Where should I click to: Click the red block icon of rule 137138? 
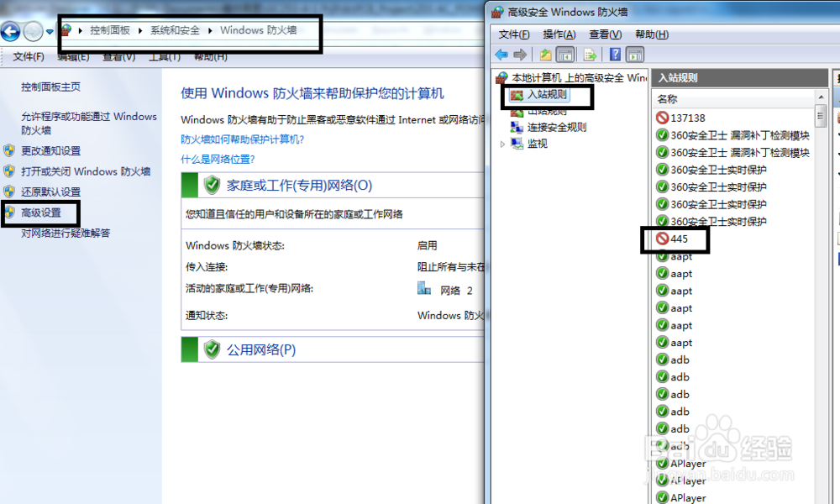pyautogui.click(x=662, y=118)
